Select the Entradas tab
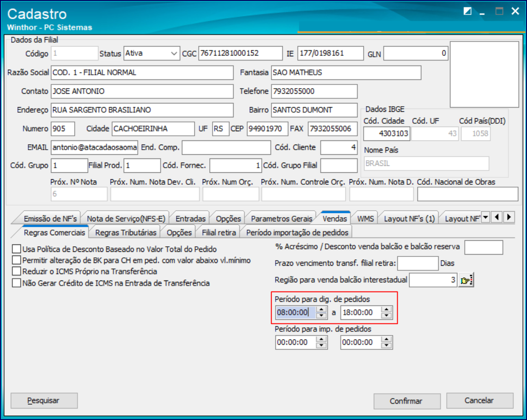527x420 pixels. 191,219
